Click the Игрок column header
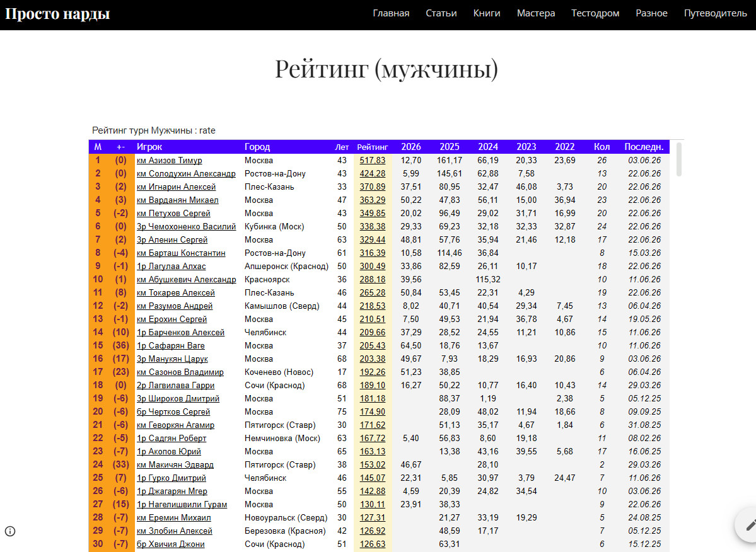Image resolution: width=756 pixels, height=552 pixels. (x=149, y=147)
